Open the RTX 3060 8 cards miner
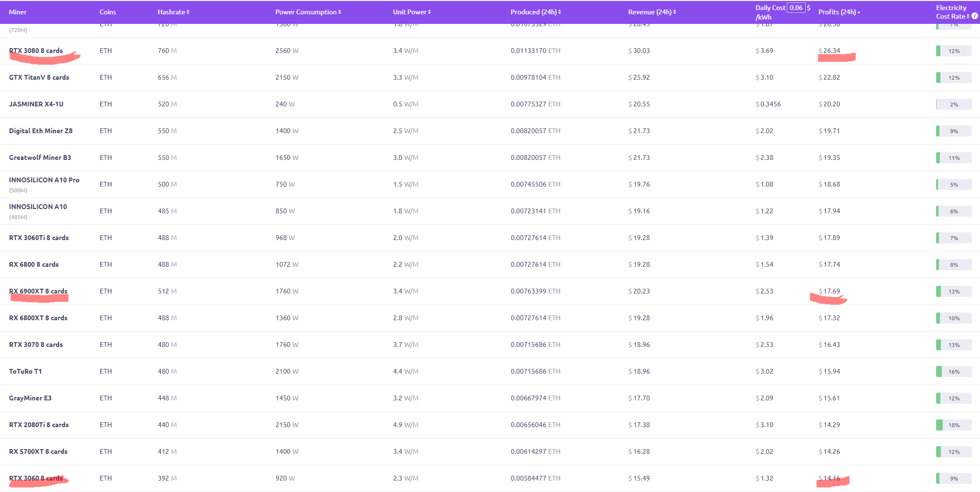Viewport: 980px width, 492px height. click(x=36, y=478)
